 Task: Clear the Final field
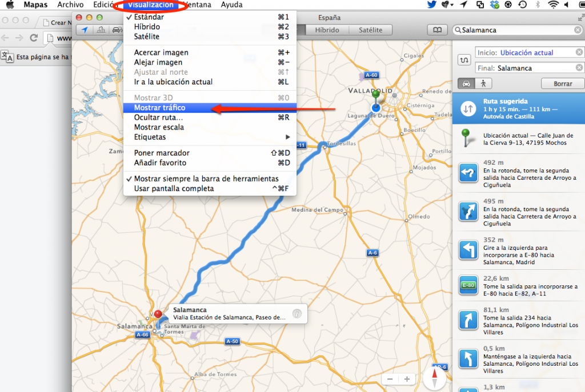point(579,67)
